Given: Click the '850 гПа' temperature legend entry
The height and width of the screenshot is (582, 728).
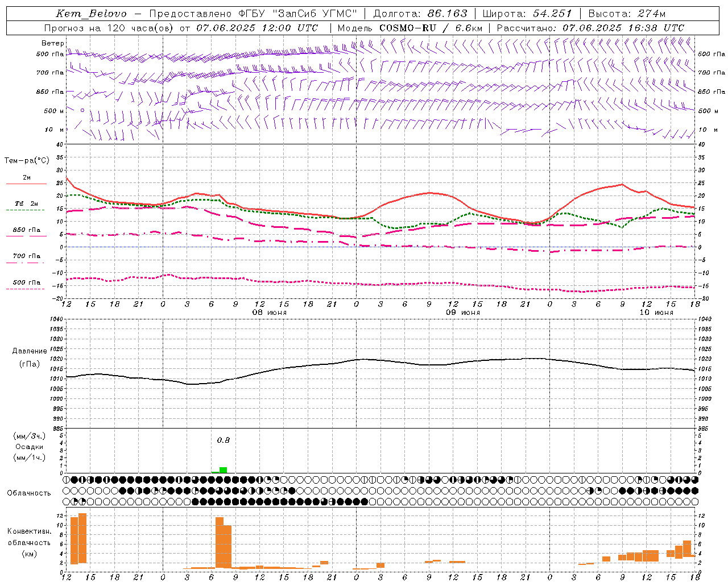Looking at the screenshot, I should (x=27, y=230).
